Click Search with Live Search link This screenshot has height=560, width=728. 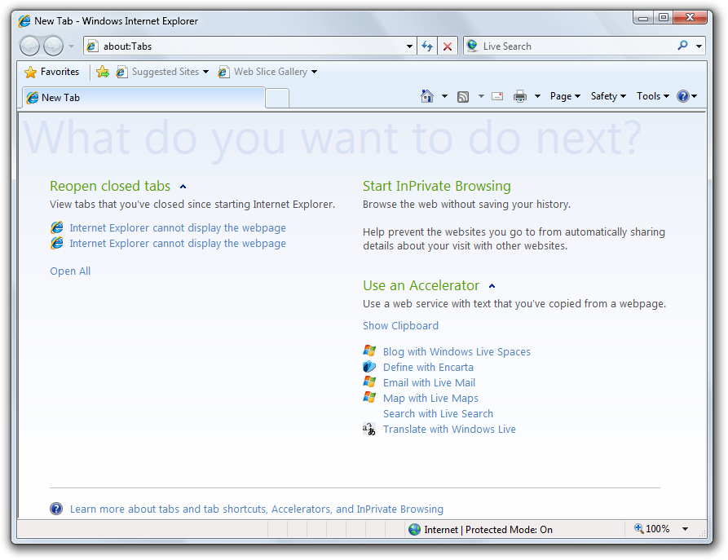click(438, 414)
